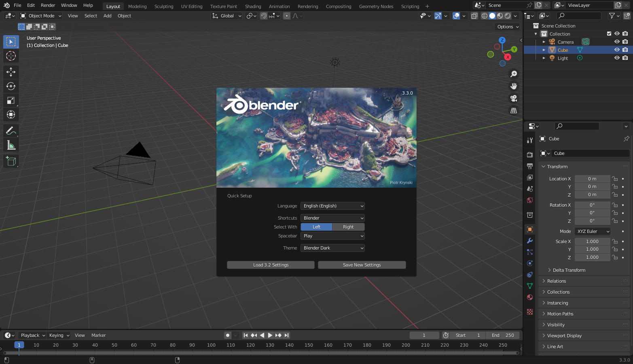Screen dimensions: 633x364
Task: Click the Save New Settings button
Action: [362, 265]
